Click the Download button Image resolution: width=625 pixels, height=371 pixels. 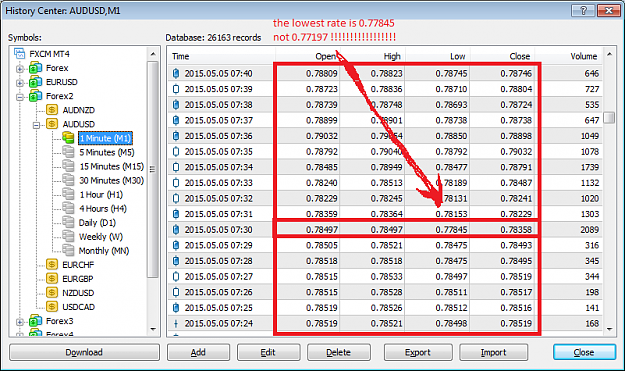point(84,352)
